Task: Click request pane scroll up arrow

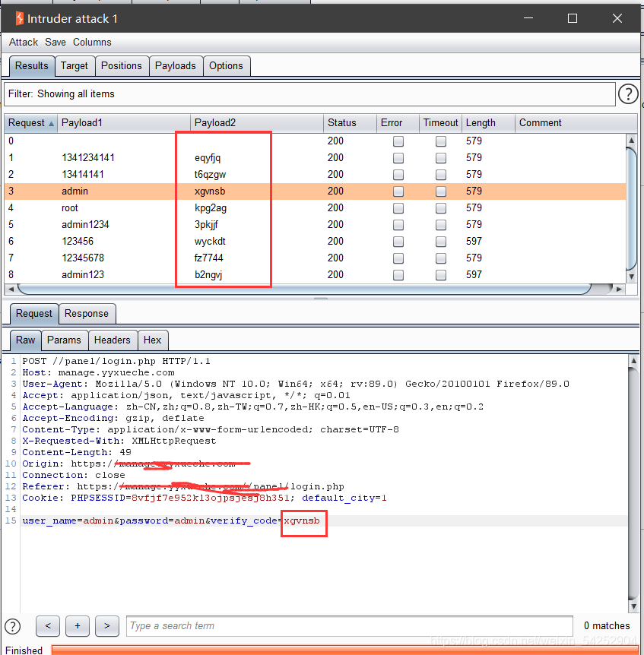Action: (x=633, y=360)
